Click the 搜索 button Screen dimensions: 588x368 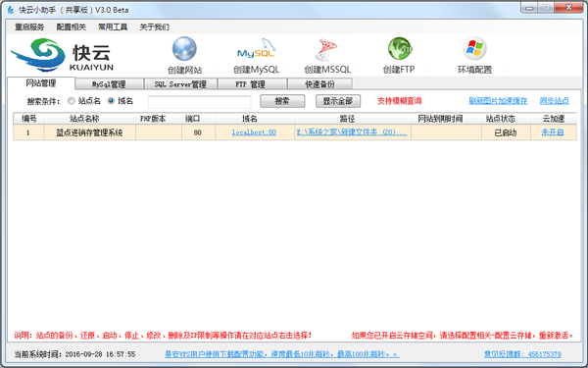282,101
